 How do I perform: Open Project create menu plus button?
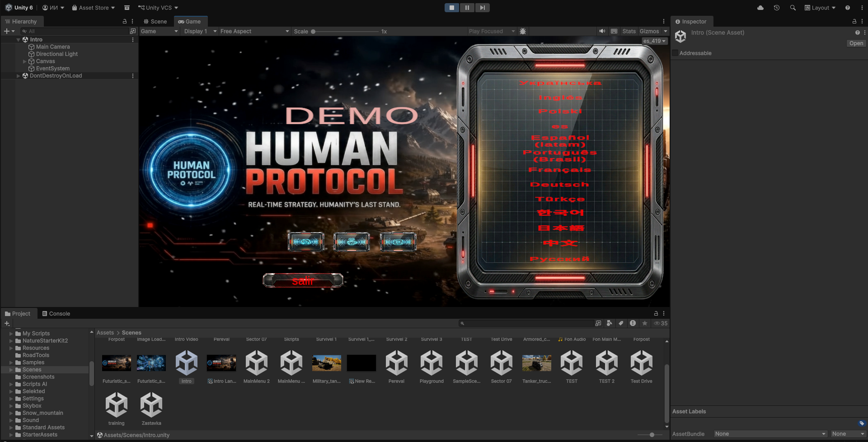click(x=7, y=323)
